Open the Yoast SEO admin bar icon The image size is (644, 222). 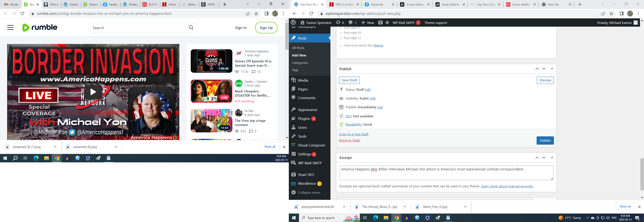[x=380, y=22]
